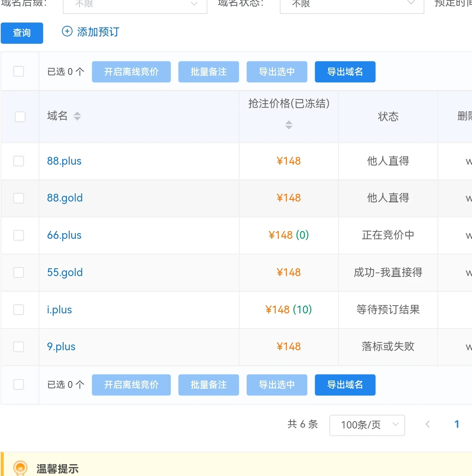Check the box for i.plus
472x476 pixels.
(19, 310)
